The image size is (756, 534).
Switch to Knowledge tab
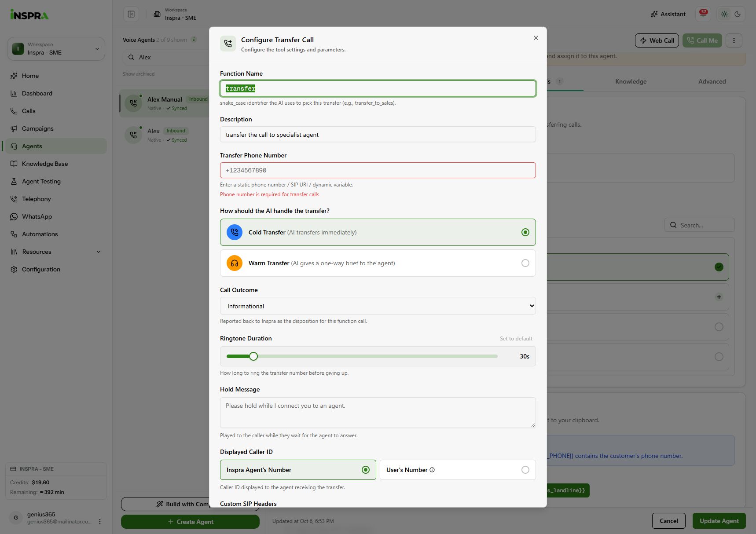(x=631, y=81)
